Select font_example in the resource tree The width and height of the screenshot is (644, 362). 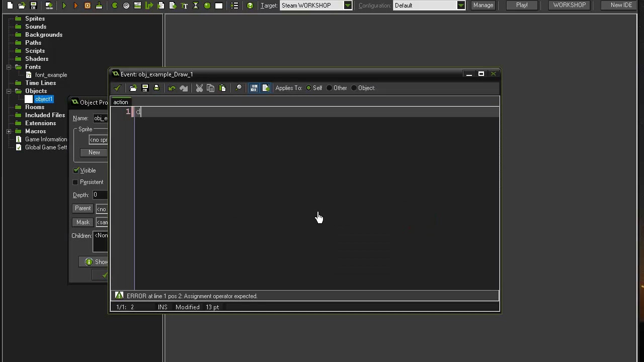51,75
